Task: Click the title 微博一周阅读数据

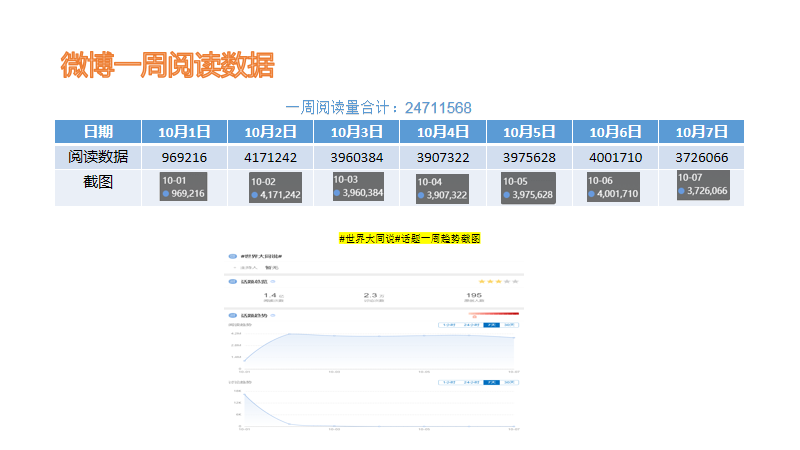Action: coord(167,65)
